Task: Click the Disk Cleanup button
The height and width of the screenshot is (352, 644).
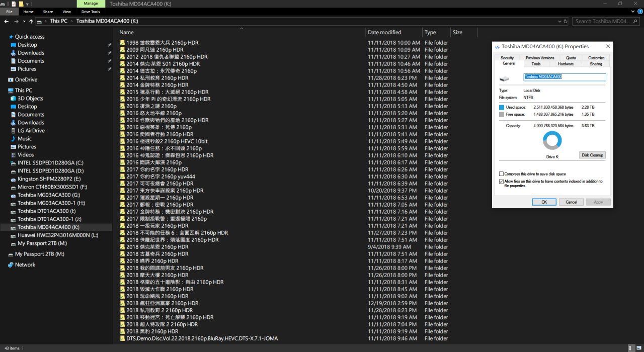Action: coord(592,155)
